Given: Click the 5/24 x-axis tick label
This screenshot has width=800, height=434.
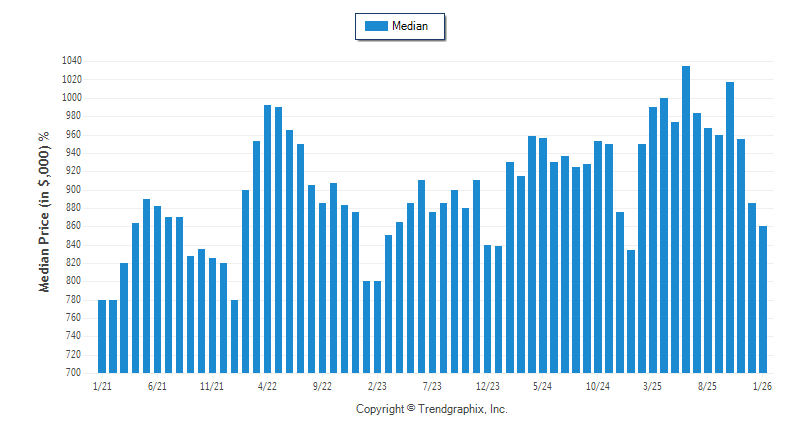Looking at the screenshot, I should pyautogui.click(x=542, y=385).
